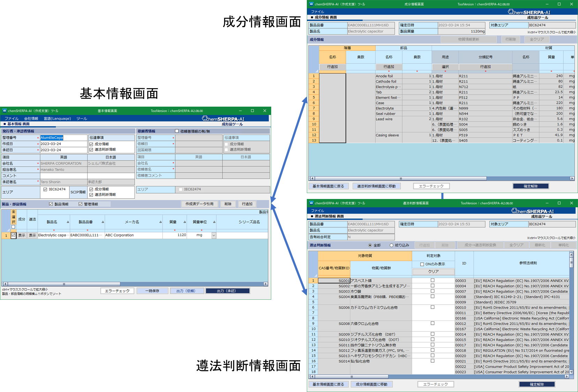The height and width of the screenshot is (392, 578).
Task: Select the 絞り込み radio button
Action: point(391,245)
